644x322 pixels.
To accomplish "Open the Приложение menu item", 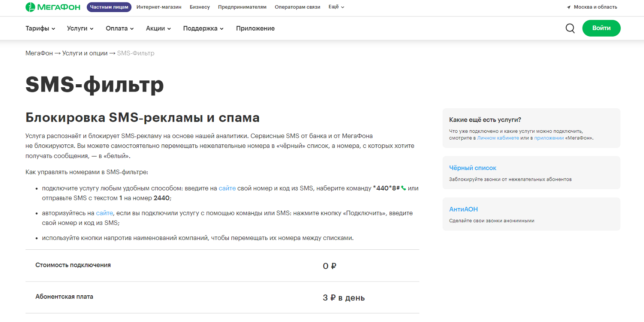I will click(x=255, y=28).
